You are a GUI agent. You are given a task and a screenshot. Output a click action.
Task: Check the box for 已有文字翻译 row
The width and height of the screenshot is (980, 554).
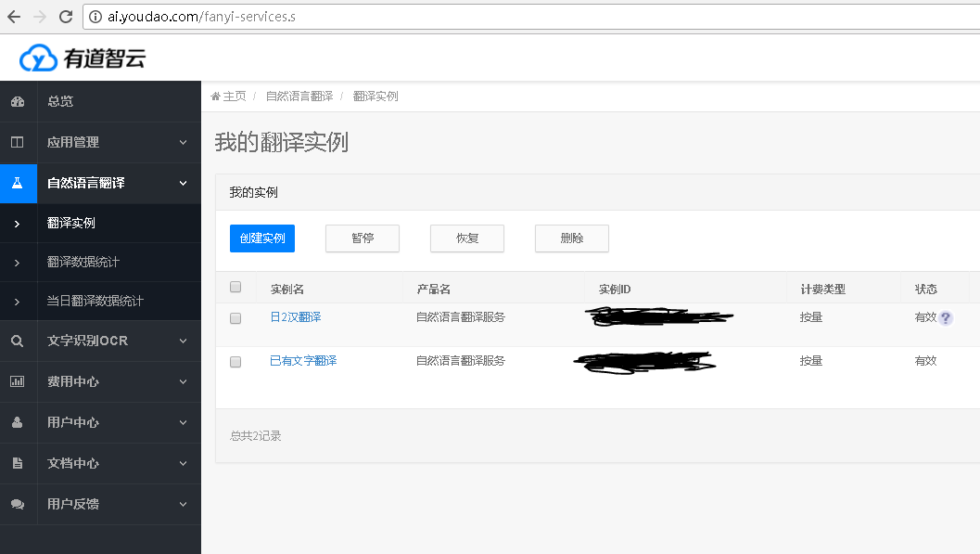[235, 362]
